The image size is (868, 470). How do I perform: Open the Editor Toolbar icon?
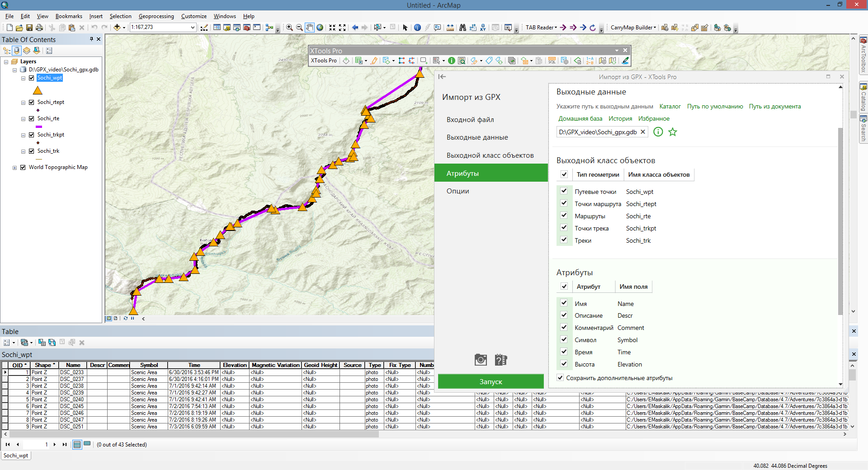point(204,28)
